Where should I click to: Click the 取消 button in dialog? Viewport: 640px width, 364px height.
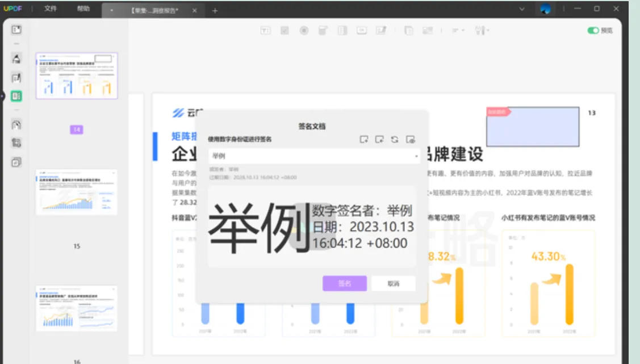(x=394, y=283)
